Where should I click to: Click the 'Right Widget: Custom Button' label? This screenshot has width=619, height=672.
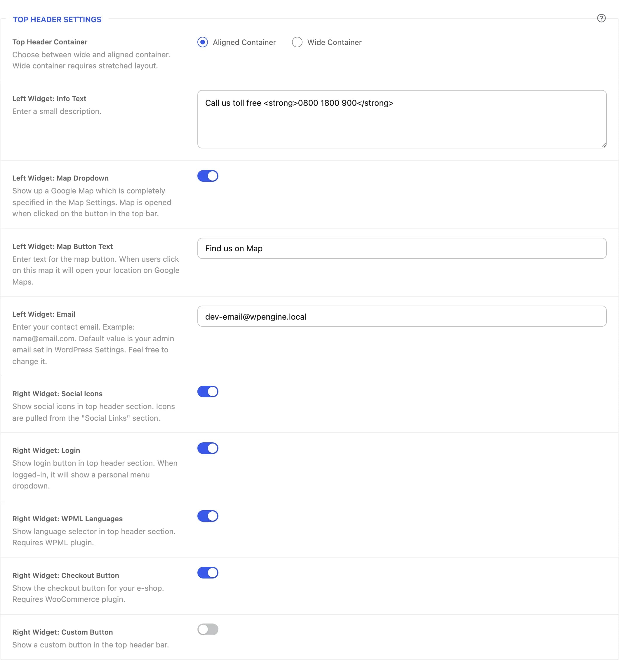63,632
